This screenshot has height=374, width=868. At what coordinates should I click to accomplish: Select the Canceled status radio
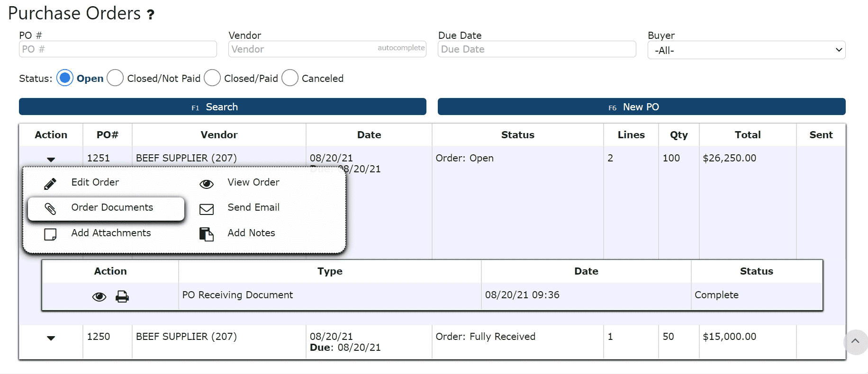click(290, 78)
